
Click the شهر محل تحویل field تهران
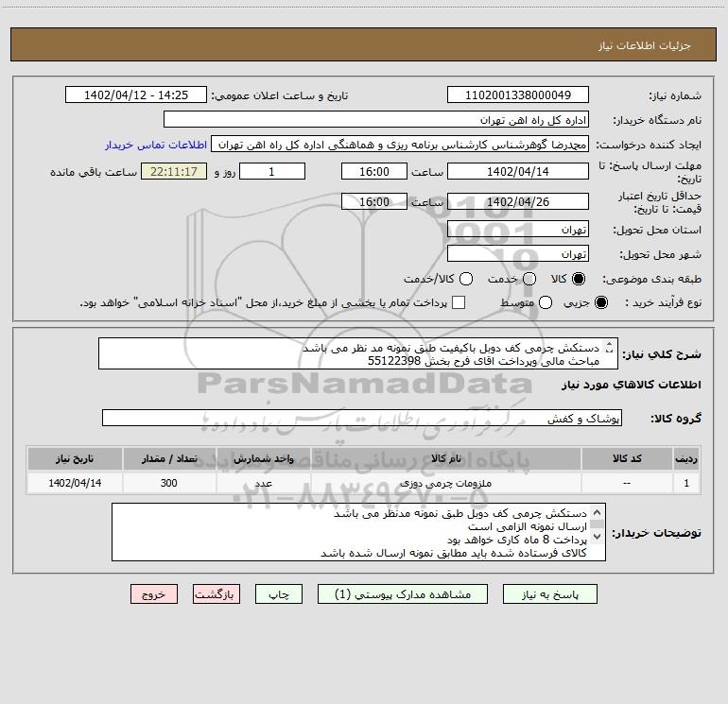pos(518,254)
